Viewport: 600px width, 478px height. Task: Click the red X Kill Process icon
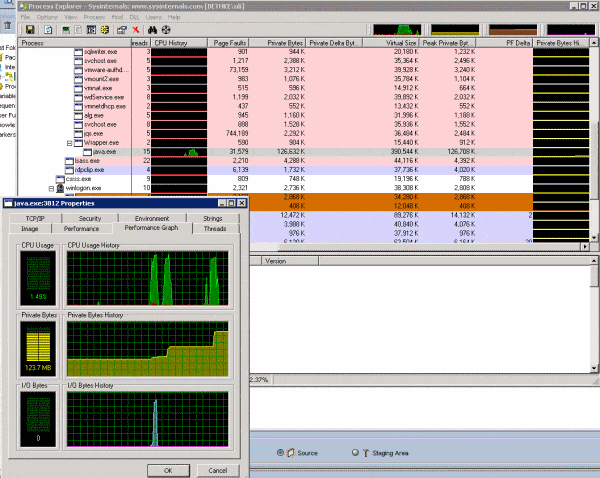(x=136, y=30)
